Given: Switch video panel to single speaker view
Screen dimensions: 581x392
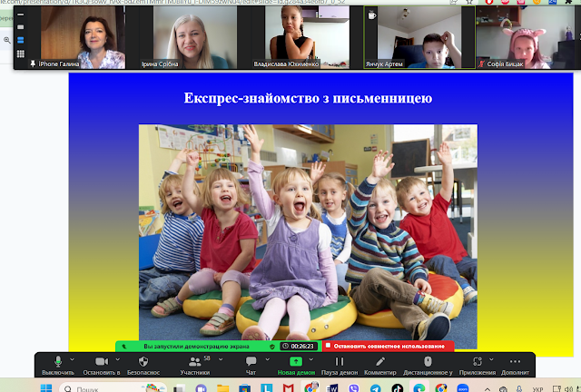Looking at the screenshot, I should coord(20,27).
